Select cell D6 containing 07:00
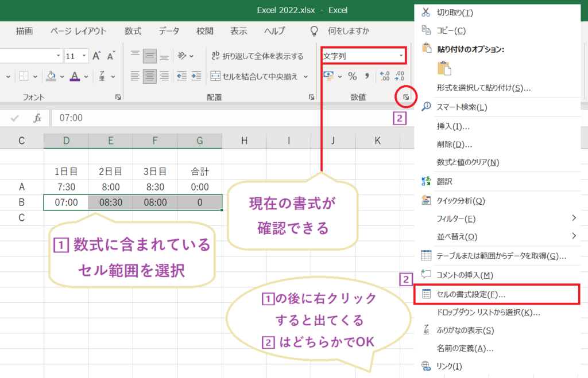Viewport: 588px width, 378px height. click(66, 202)
